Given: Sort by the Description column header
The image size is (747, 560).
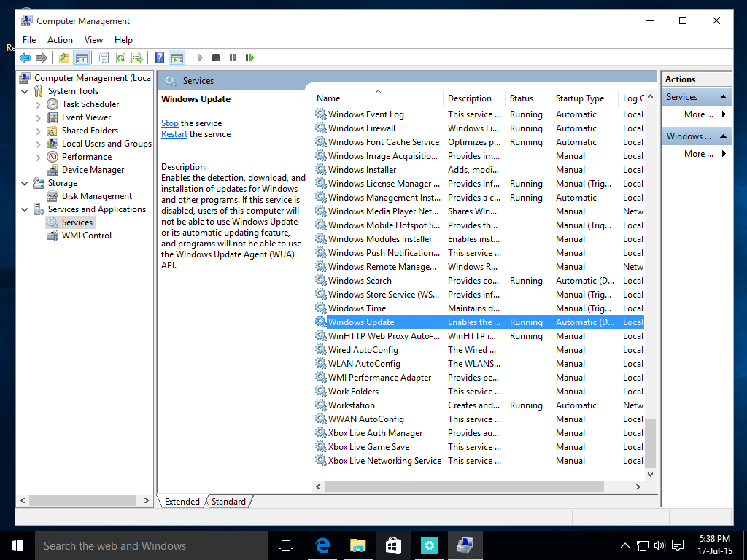Looking at the screenshot, I should pos(473,98).
